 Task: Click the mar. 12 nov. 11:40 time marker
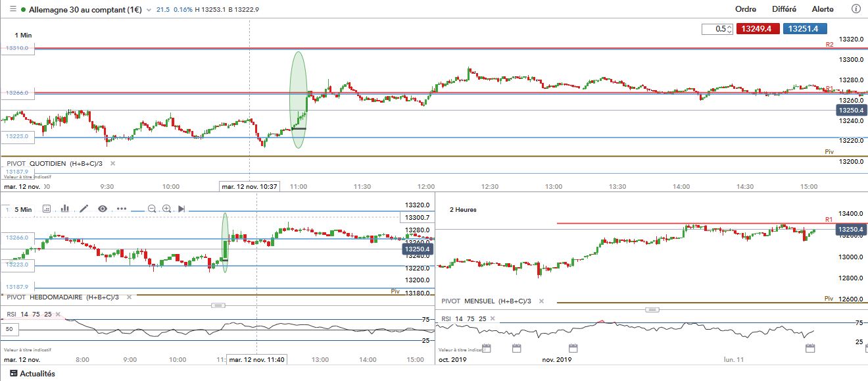pyautogui.click(x=258, y=360)
